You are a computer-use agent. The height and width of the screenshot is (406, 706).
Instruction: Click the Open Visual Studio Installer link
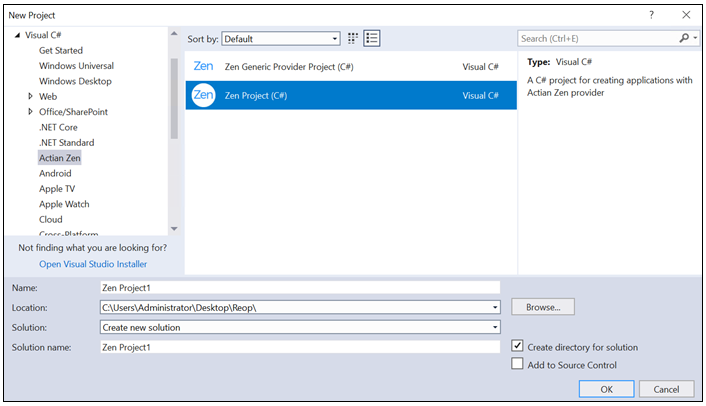pos(93,264)
